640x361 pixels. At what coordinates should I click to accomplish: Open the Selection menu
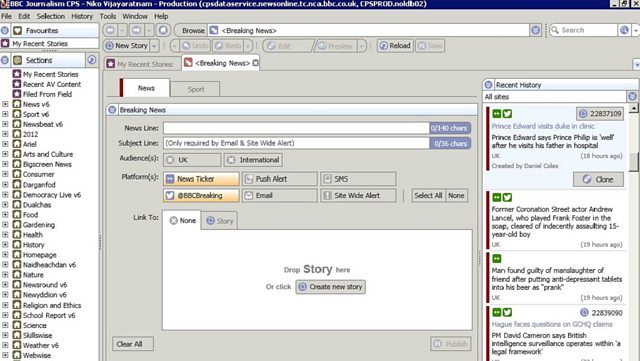pos(51,16)
